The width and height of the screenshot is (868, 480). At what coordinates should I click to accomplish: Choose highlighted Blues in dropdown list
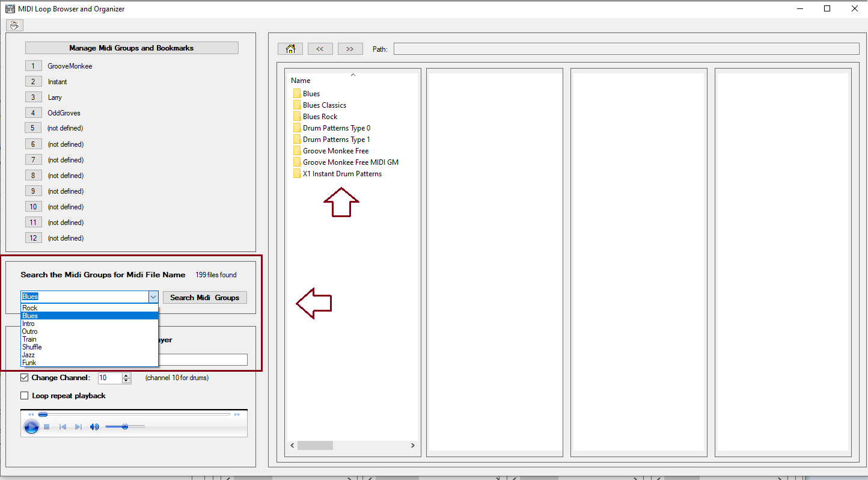coord(90,316)
